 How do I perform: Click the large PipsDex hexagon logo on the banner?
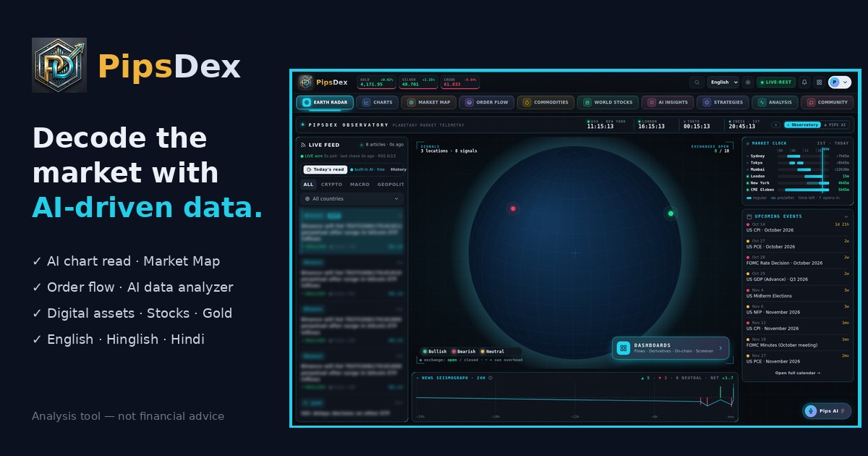point(59,65)
